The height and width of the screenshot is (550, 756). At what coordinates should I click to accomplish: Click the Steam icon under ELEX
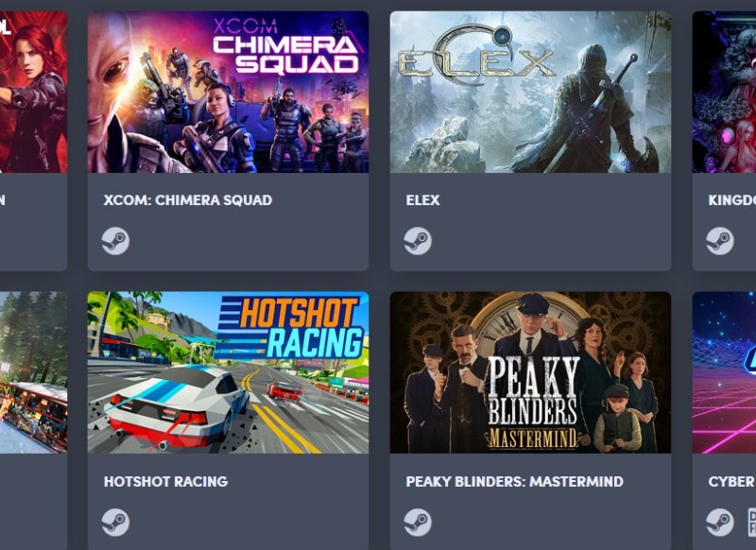418,241
